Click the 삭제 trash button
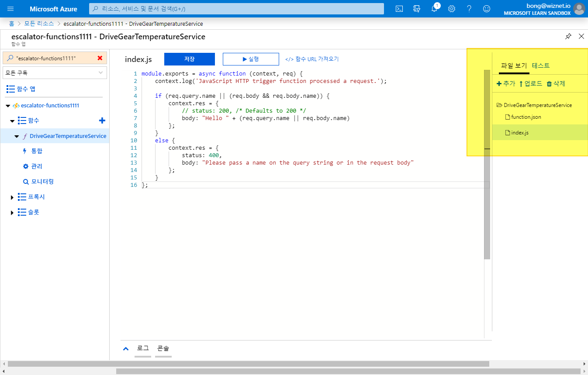The height and width of the screenshot is (375, 588). click(556, 83)
